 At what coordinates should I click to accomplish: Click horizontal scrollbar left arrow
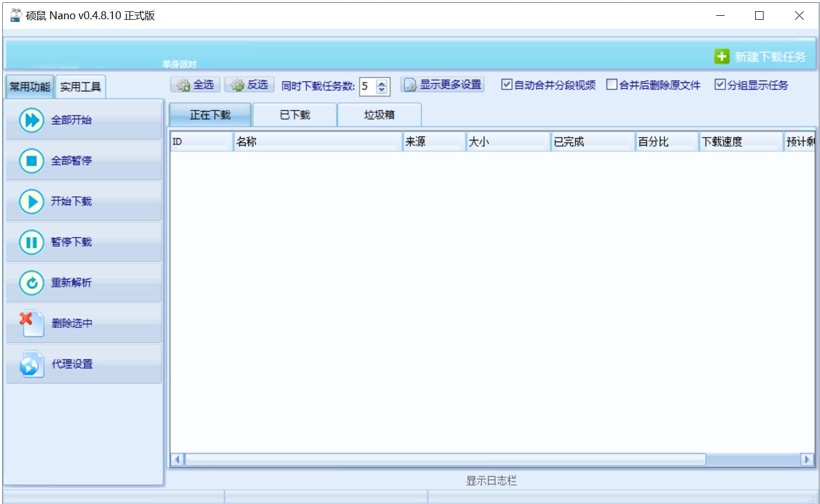177,459
